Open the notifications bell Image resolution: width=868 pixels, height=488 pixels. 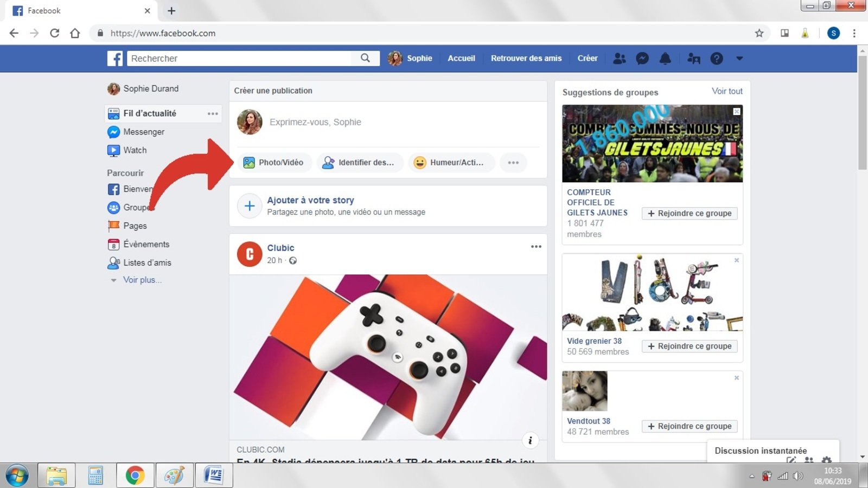pos(665,59)
